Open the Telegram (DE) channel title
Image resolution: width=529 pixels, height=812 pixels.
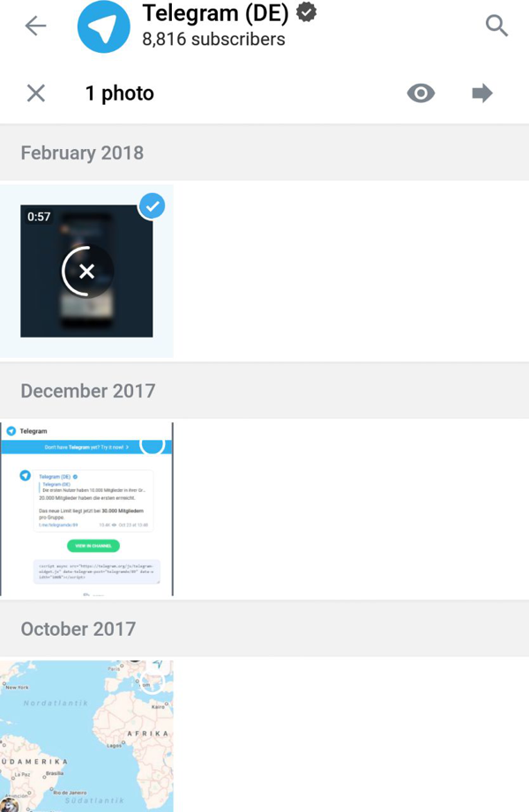coord(215,13)
